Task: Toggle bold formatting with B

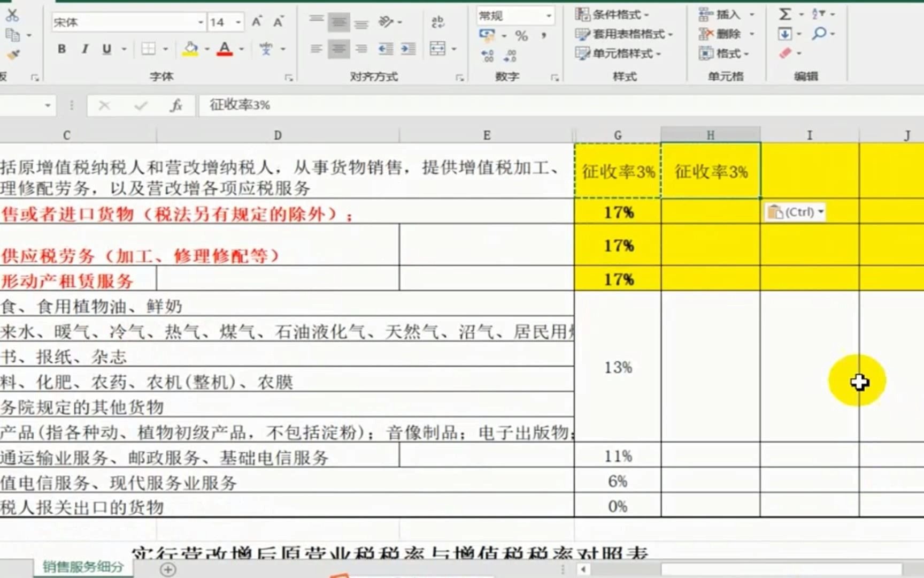Action: point(61,50)
